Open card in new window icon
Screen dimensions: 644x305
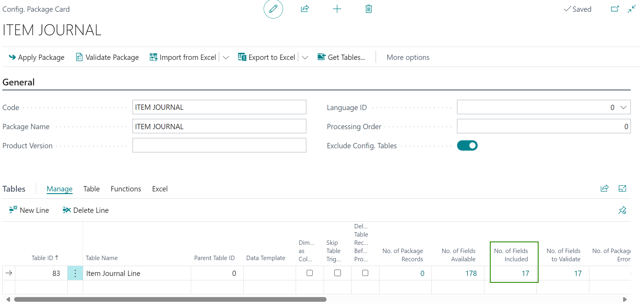tap(615, 9)
